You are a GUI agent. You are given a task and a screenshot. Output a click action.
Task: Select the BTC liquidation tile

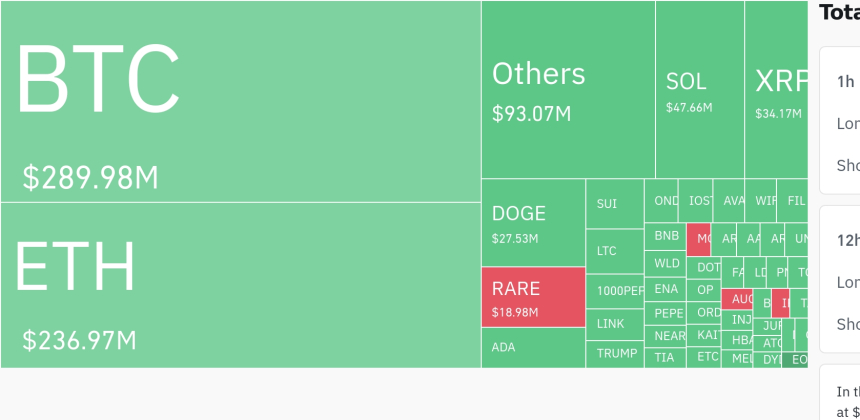pos(241,101)
